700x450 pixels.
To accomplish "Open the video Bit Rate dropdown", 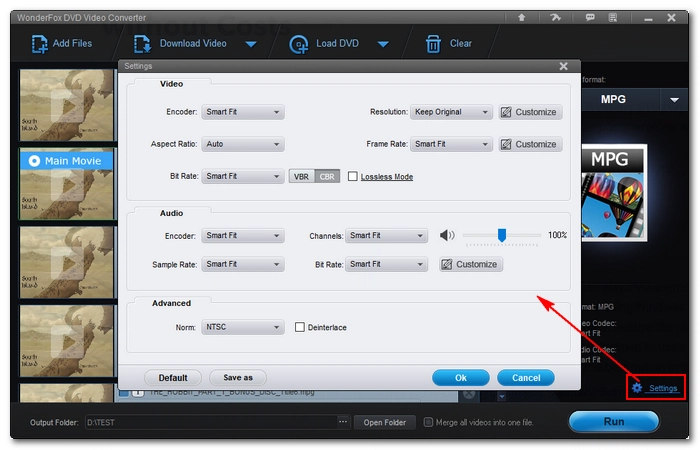I will pos(242,176).
